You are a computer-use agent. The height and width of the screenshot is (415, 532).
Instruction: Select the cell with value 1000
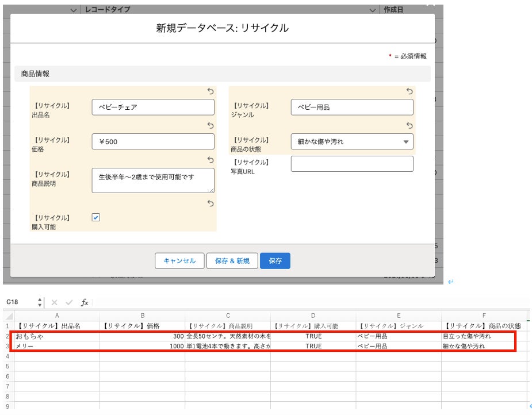[143, 346]
